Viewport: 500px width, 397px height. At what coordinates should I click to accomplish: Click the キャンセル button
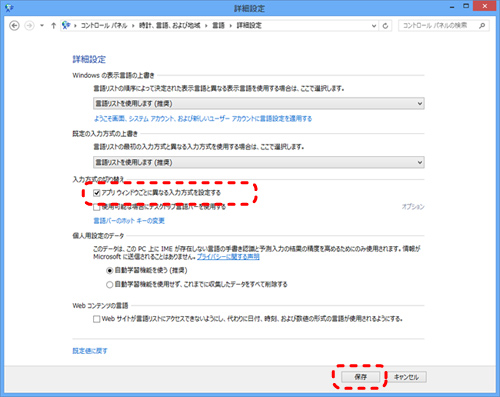tap(406, 377)
